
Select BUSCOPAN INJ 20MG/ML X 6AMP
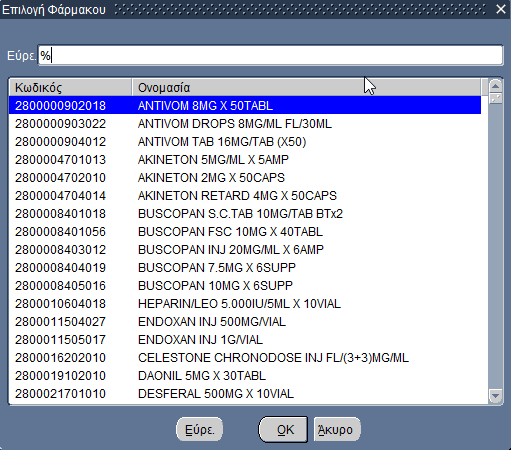point(245,250)
